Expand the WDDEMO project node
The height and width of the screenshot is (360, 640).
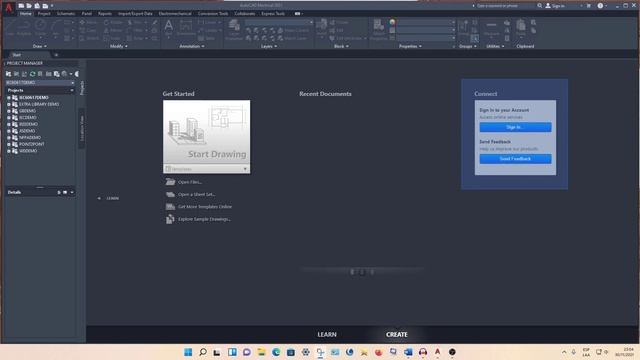pos(9,151)
